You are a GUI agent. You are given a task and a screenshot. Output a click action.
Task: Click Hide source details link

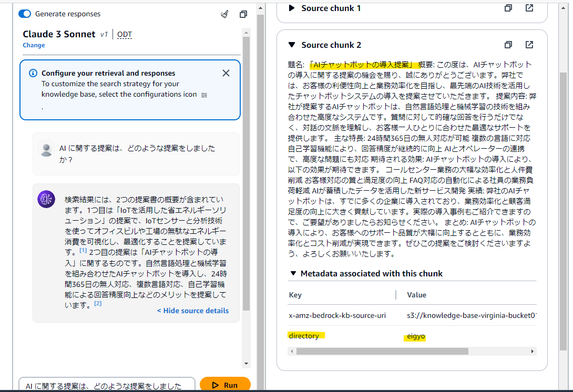click(x=193, y=311)
